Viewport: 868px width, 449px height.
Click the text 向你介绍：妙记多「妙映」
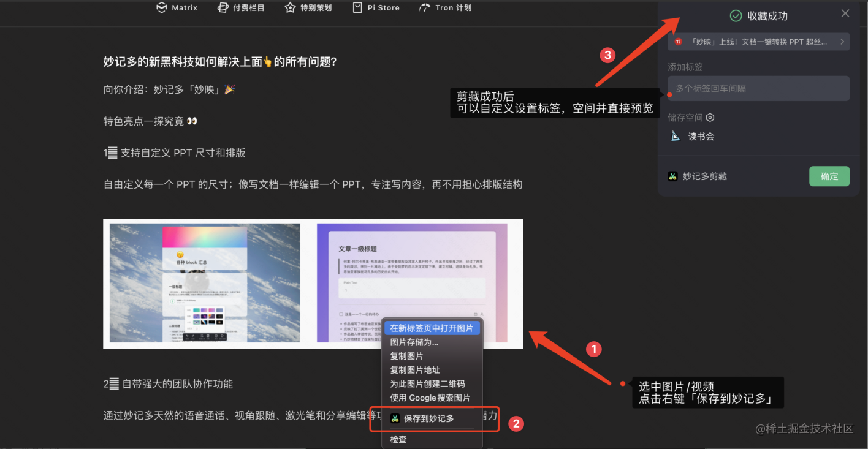pyautogui.click(x=169, y=89)
